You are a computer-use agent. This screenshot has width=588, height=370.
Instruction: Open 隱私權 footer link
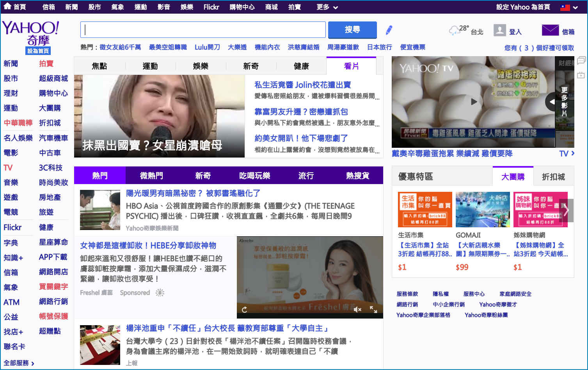click(x=441, y=294)
